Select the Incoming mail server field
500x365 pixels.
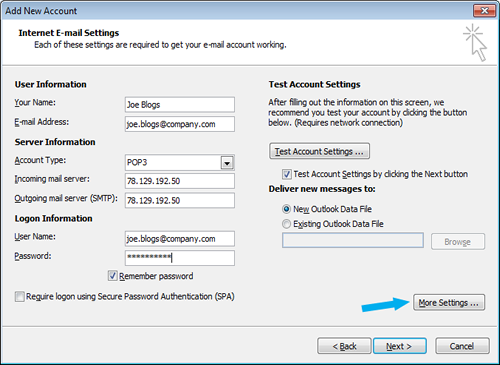[x=180, y=181]
